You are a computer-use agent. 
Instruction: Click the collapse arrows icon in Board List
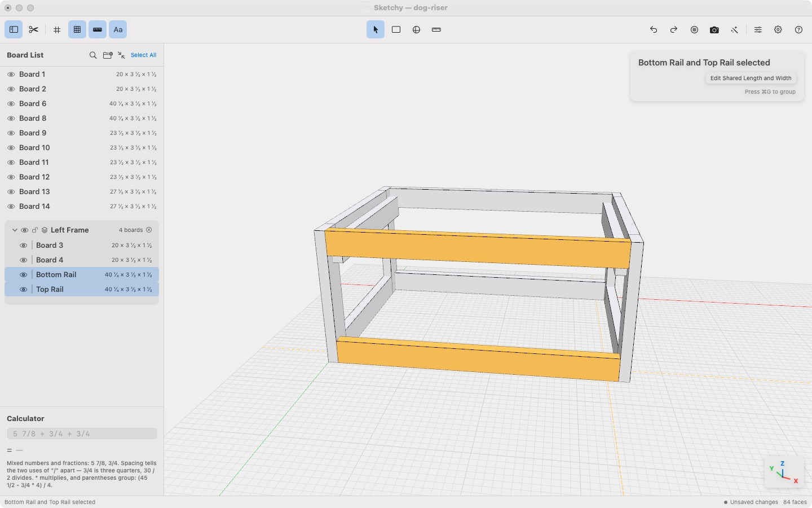click(x=121, y=55)
